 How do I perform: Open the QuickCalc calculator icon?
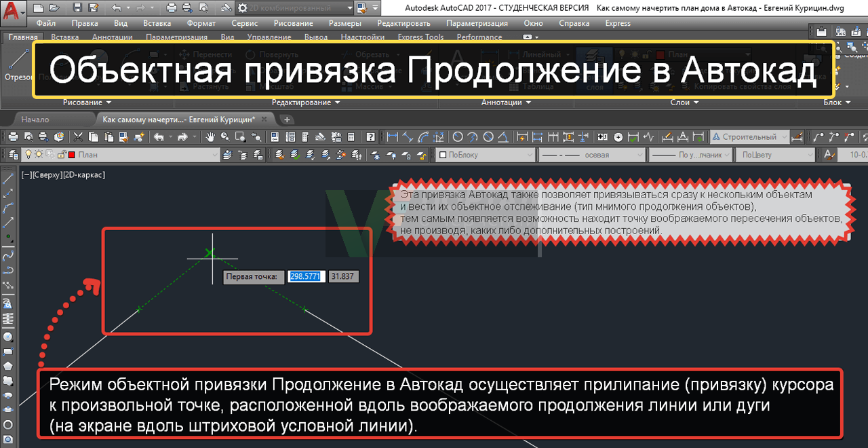(x=351, y=136)
